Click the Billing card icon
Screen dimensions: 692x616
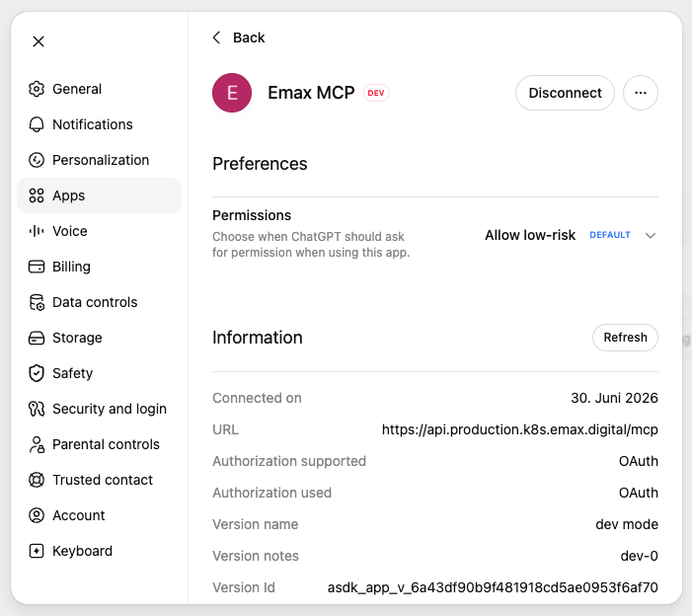(x=37, y=267)
